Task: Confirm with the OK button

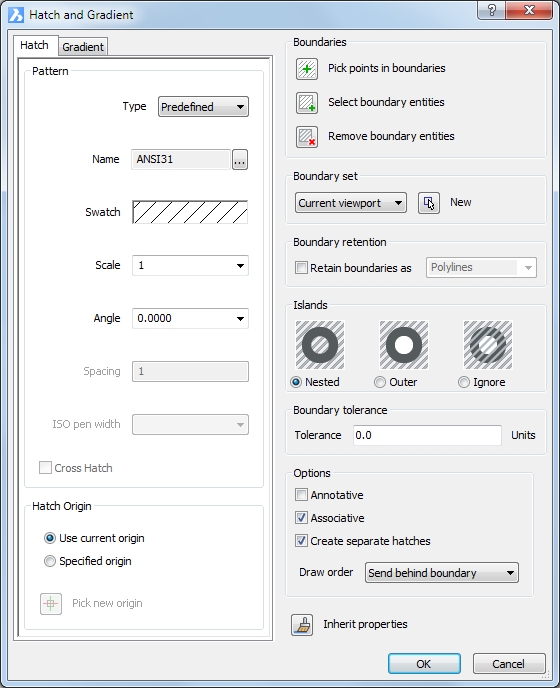Action: tap(424, 663)
